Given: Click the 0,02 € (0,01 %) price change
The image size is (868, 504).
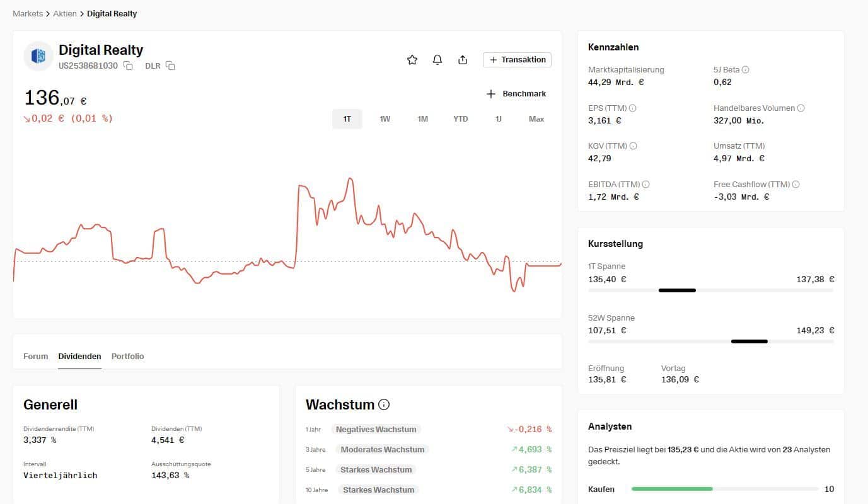Looking at the screenshot, I should click(68, 118).
